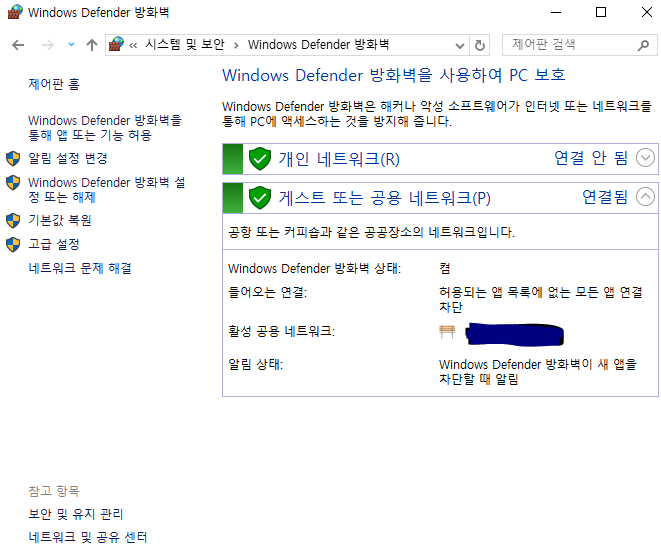
Task: Click shield icon beside 알림 설정 변경
Action: [13, 159]
